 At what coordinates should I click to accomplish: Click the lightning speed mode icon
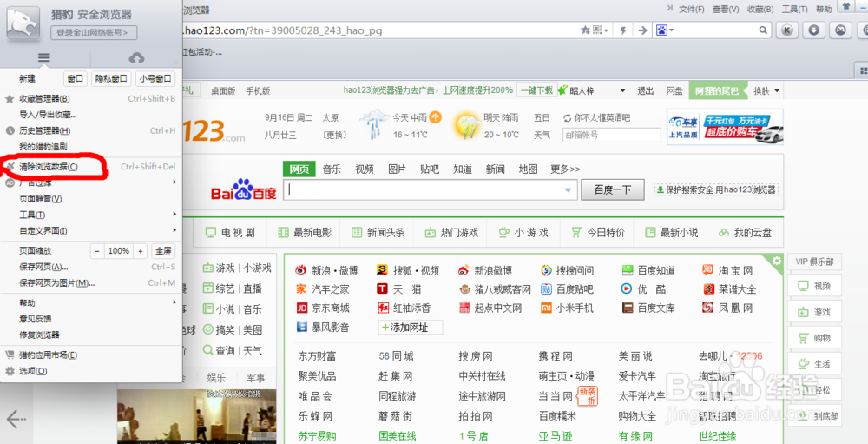pos(623,30)
